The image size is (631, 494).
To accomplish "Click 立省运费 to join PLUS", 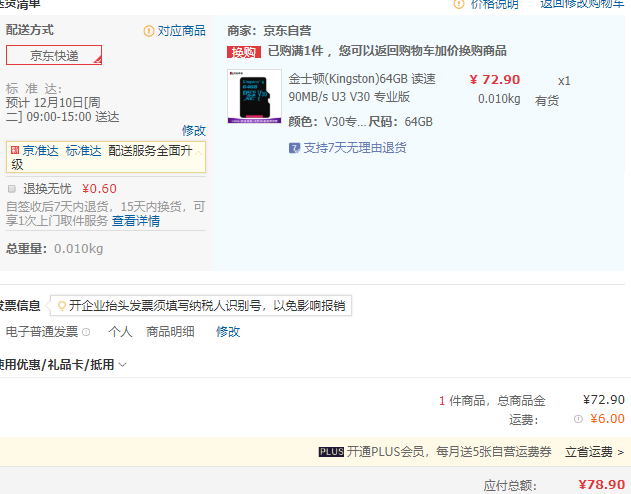I will pyautogui.click(x=594, y=452).
